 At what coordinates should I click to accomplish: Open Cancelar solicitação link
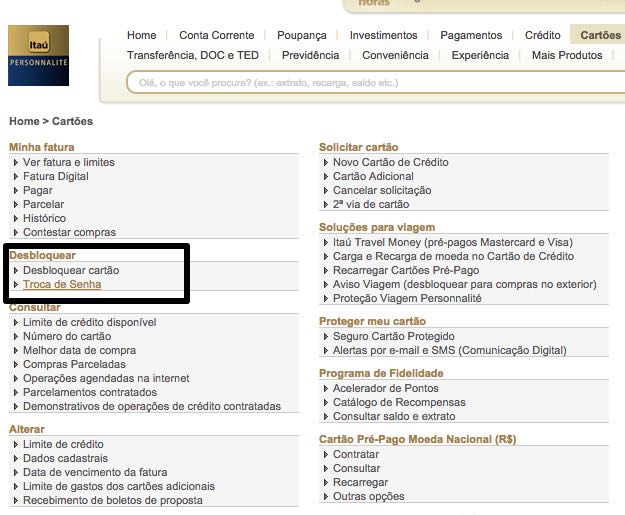(x=382, y=191)
